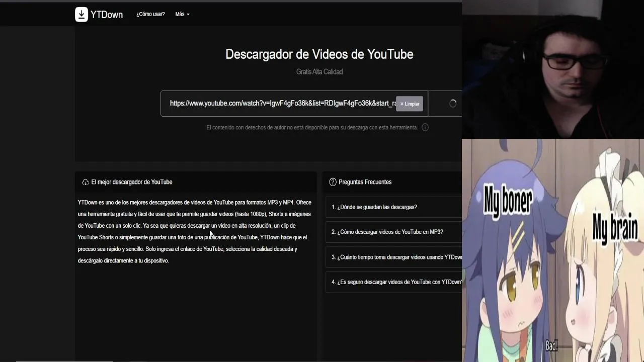The image size is (644, 362).
Task: Open the ¿Cómo usar? menu item
Action: click(x=150, y=14)
